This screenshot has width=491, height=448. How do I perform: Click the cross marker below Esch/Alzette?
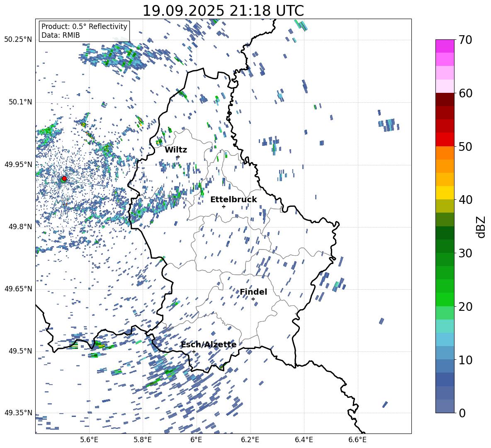click(x=194, y=351)
